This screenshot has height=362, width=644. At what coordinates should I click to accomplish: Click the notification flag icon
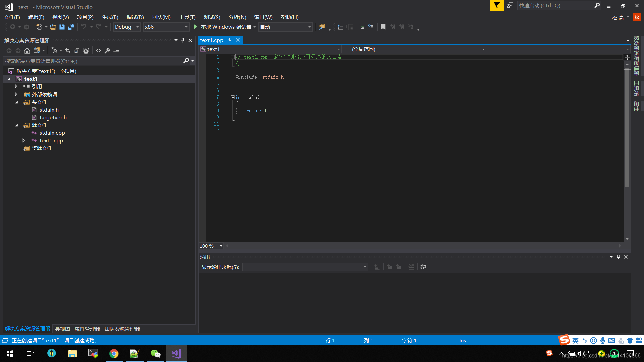(x=497, y=6)
